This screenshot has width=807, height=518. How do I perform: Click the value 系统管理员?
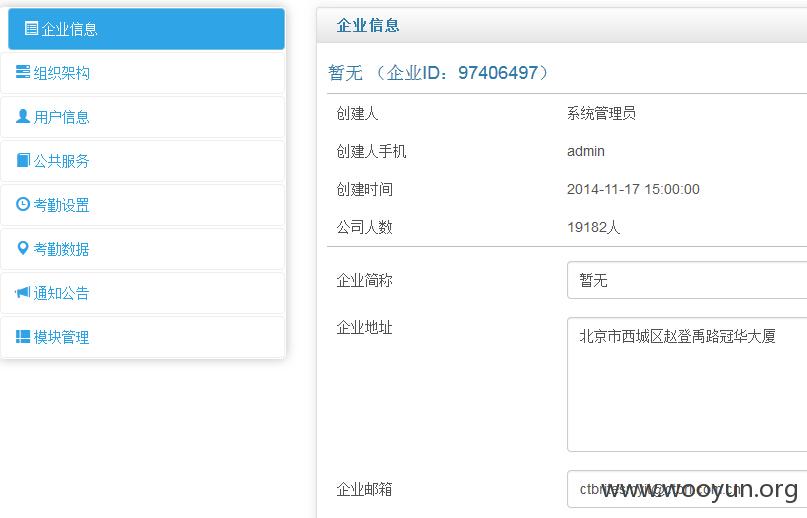[x=601, y=113]
